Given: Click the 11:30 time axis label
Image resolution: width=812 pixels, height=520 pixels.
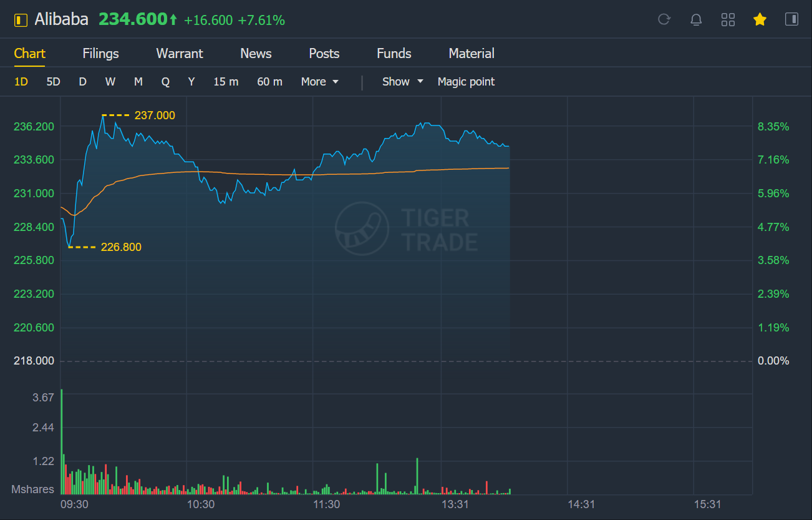Looking at the screenshot, I should tap(326, 504).
